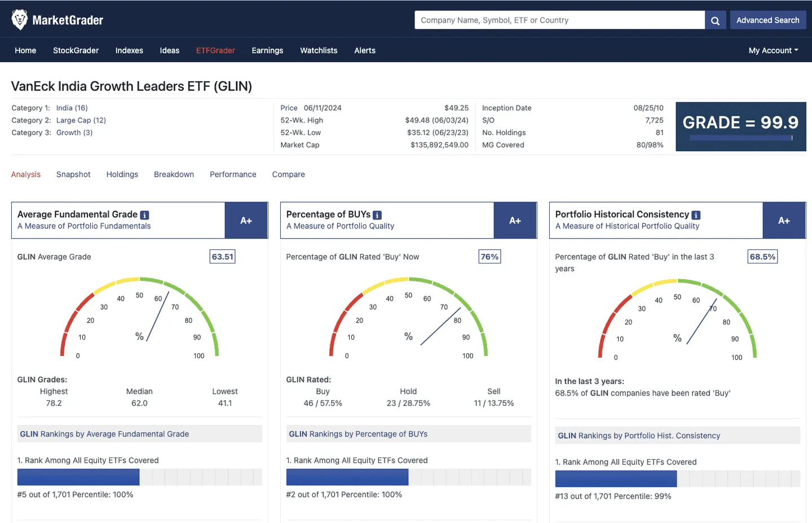
Task: Click the A+ badge for Percentage of BUYs
Action: click(515, 221)
